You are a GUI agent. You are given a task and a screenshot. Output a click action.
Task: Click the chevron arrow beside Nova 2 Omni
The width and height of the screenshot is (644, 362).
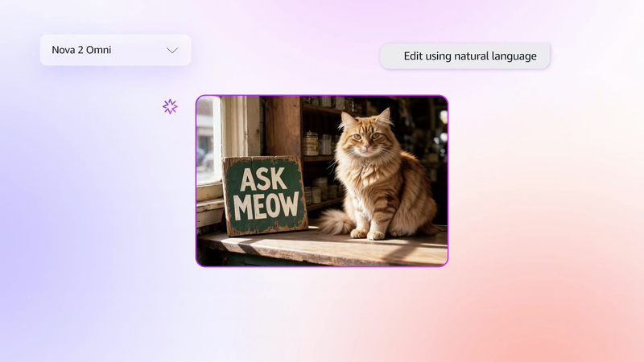172,51
